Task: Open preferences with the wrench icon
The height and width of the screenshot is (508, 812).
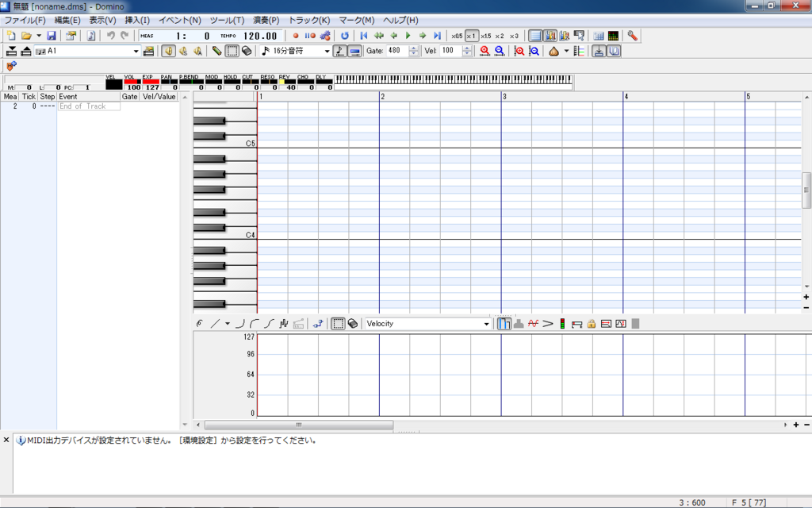Action: pyautogui.click(x=632, y=36)
